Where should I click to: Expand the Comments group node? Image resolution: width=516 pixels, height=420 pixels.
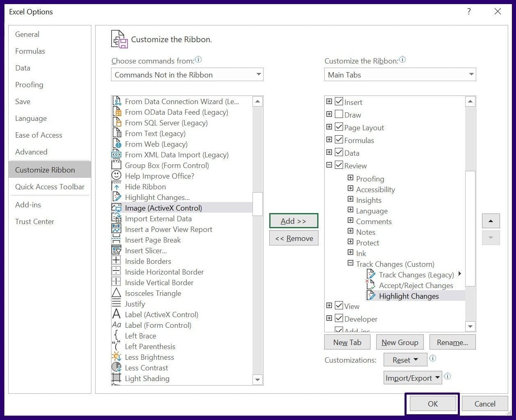click(x=350, y=220)
